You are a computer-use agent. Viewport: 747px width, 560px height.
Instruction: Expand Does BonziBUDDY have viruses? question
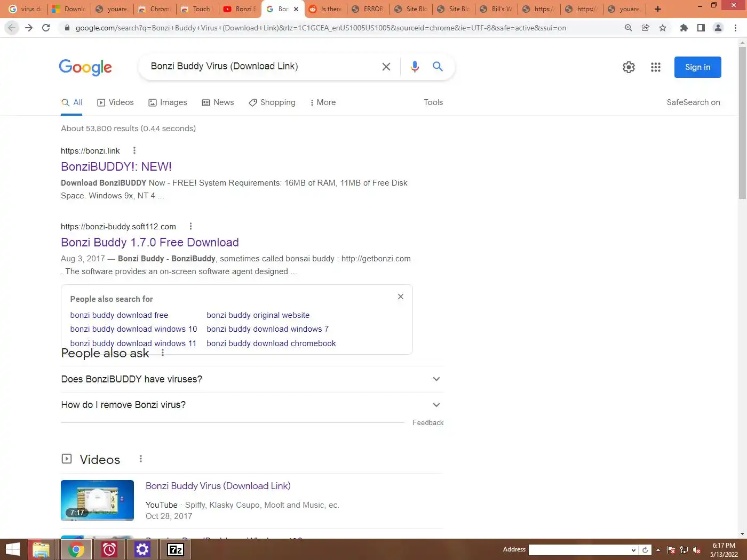click(x=251, y=379)
